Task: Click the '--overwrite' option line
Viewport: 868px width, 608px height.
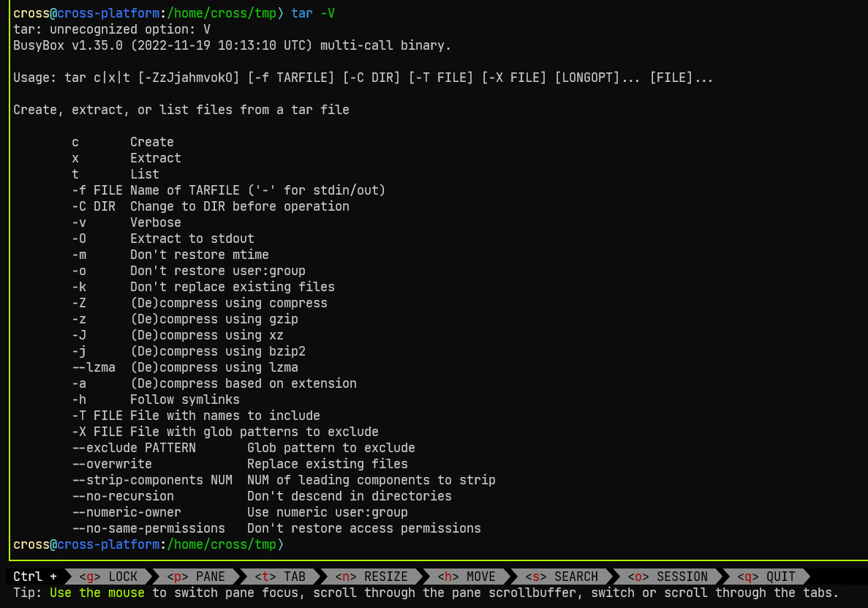Action: pos(240,463)
